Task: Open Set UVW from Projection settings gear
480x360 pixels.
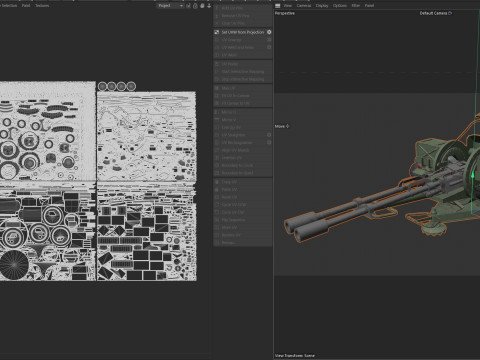Action: pos(269,32)
